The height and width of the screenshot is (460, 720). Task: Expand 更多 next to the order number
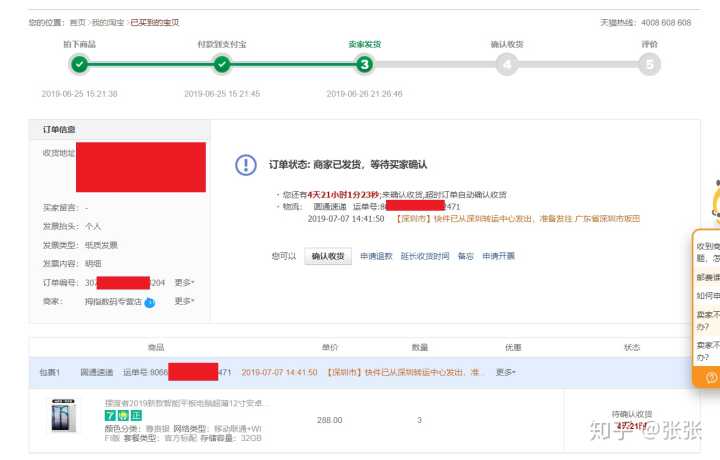(184, 283)
